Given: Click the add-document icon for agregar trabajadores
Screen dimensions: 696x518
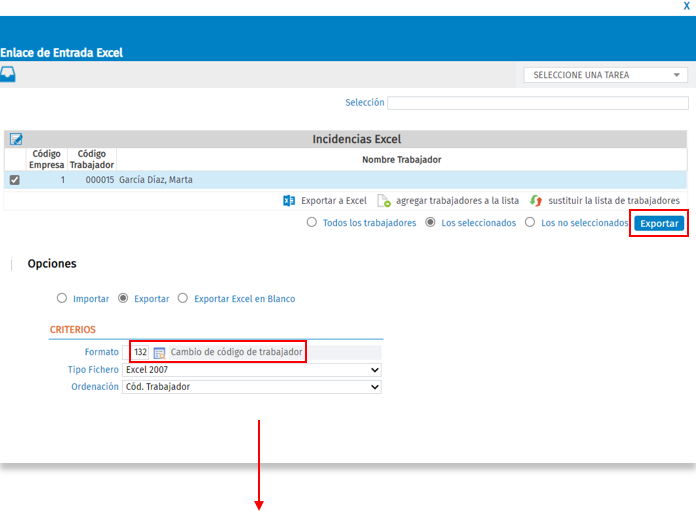Looking at the screenshot, I should click(x=384, y=201).
